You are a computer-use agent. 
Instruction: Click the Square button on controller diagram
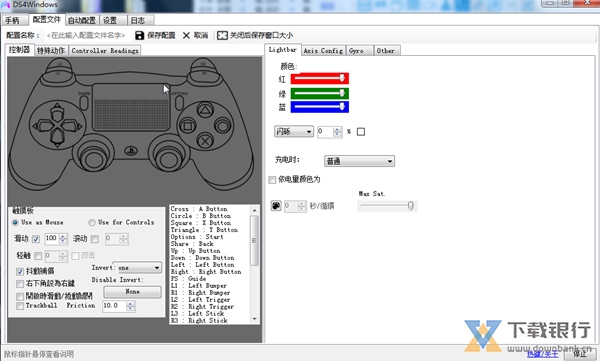click(x=188, y=126)
